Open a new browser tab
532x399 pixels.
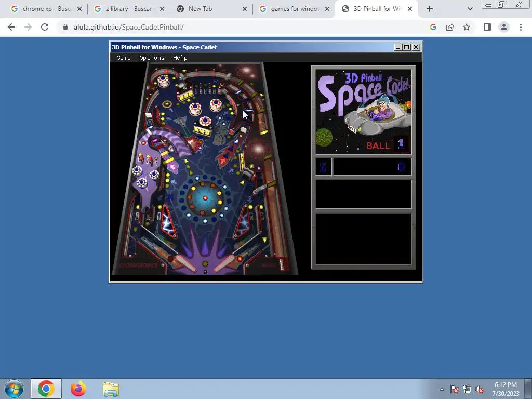click(430, 9)
